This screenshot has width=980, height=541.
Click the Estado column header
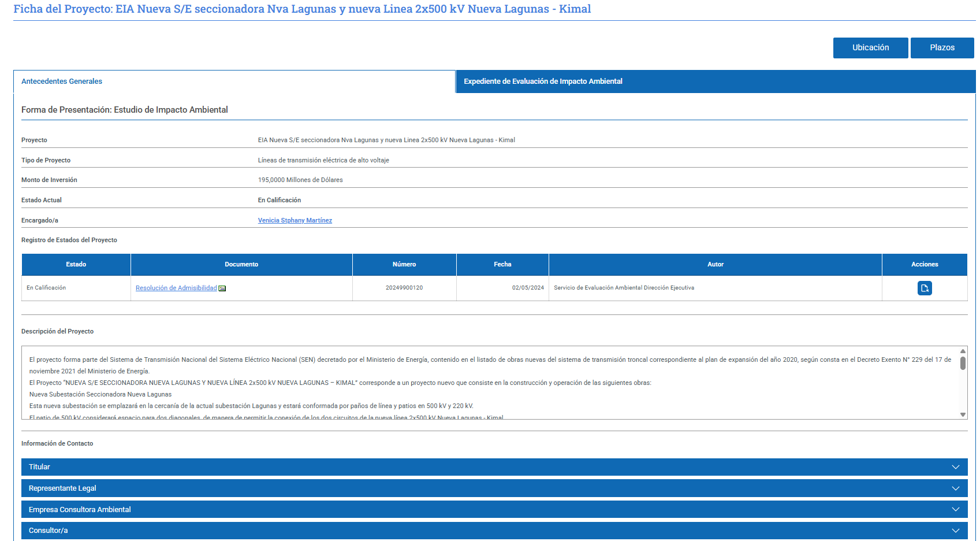(x=76, y=264)
